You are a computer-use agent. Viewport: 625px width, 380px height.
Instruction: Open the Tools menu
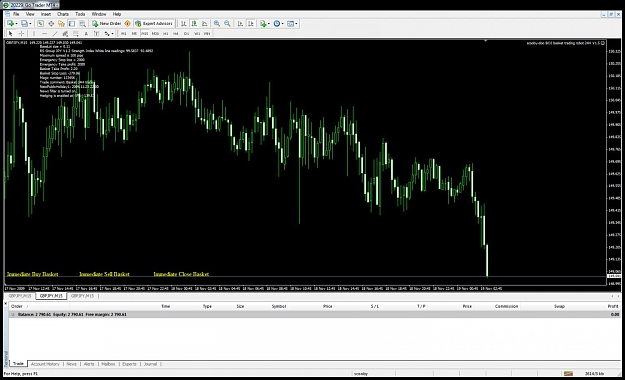[x=81, y=14]
